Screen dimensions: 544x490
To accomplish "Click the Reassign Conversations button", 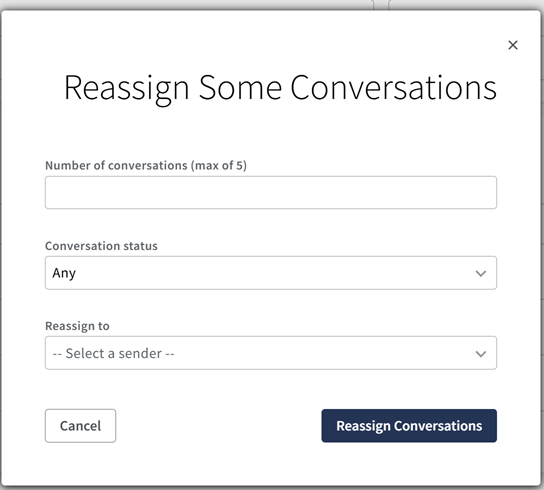I will [409, 426].
